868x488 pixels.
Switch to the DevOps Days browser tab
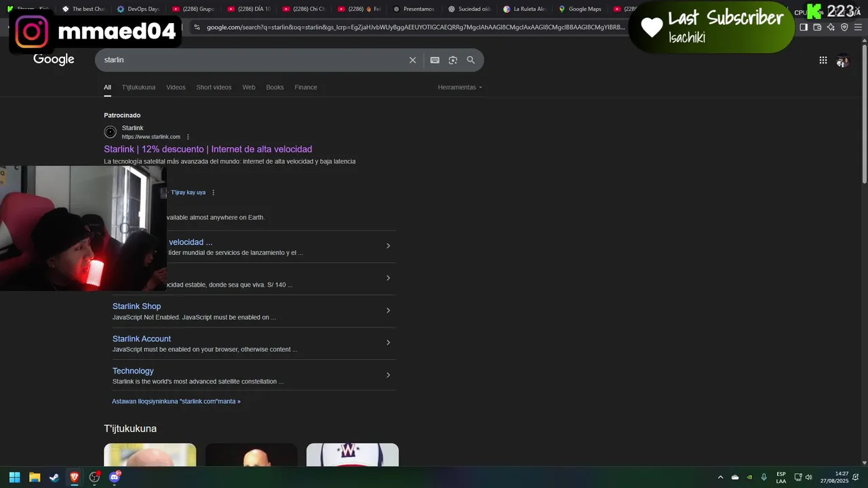(x=138, y=9)
